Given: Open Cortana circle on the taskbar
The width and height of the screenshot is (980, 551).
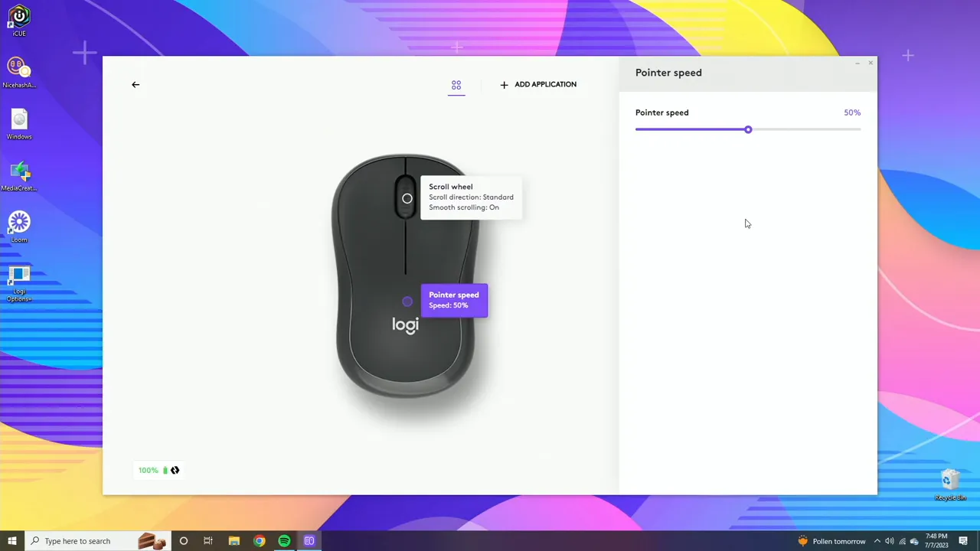Looking at the screenshot, I should [x=184, y=541].
